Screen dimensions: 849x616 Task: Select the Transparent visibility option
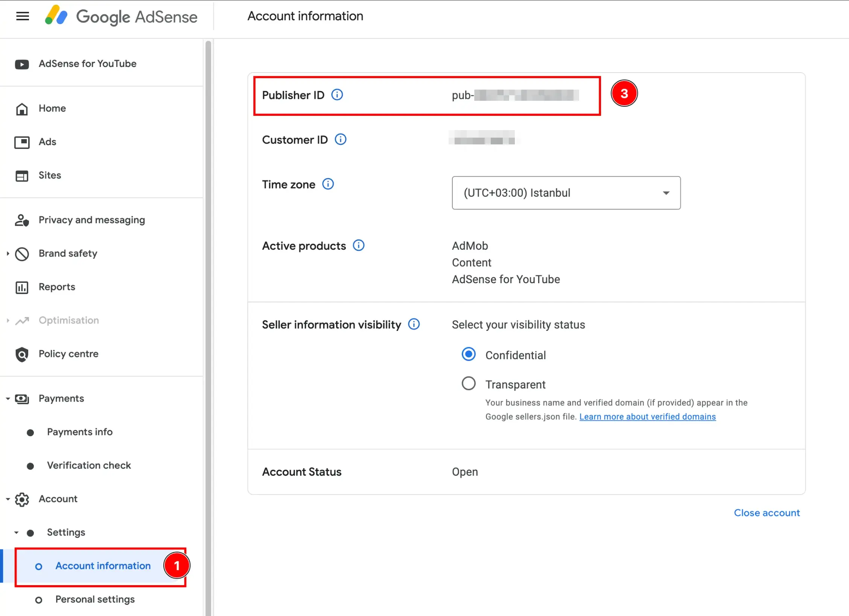469,384
